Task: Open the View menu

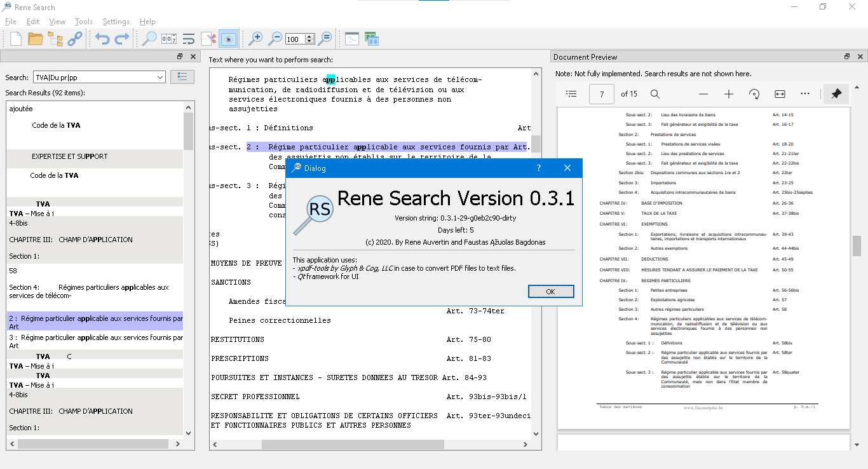Action: tap(57, 22)
